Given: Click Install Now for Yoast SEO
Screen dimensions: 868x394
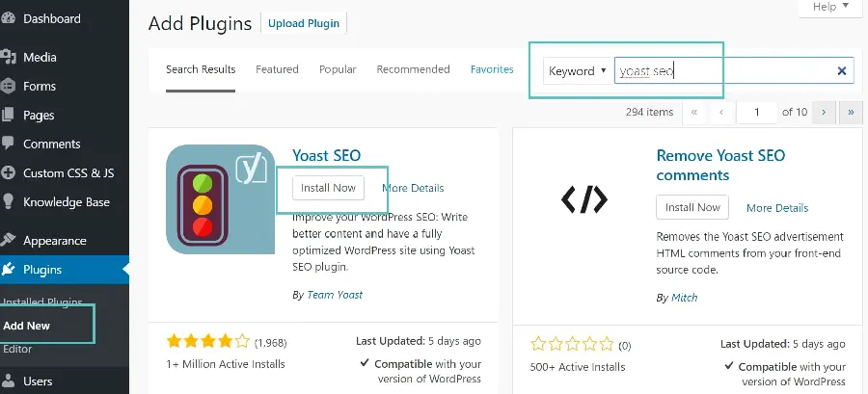Looking at the screenshot, I should 328,188.
